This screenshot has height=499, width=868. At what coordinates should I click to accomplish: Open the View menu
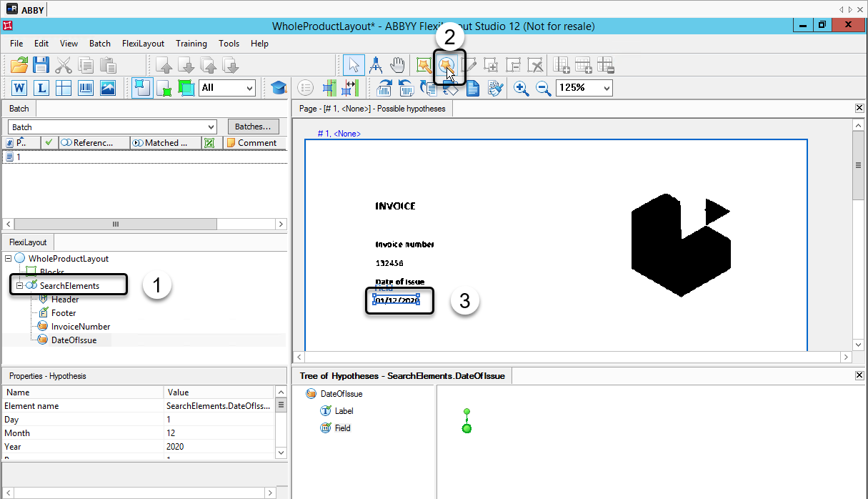69,44
